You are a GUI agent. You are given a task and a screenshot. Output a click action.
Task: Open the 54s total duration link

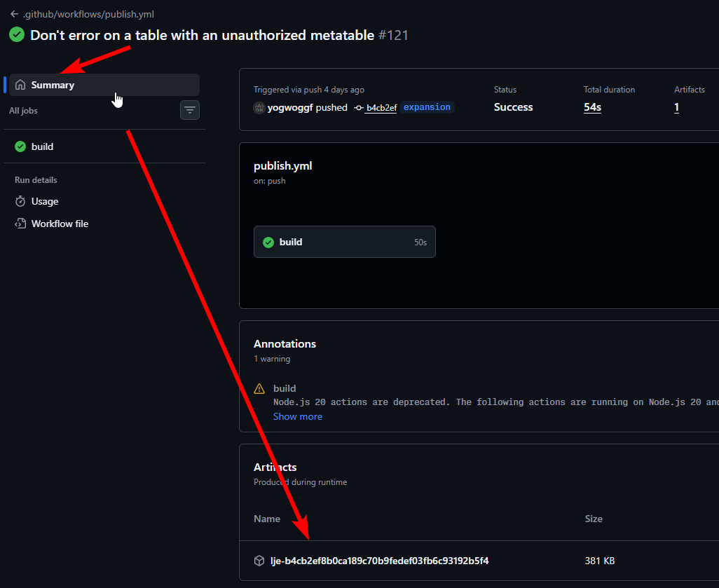(592, 107)
